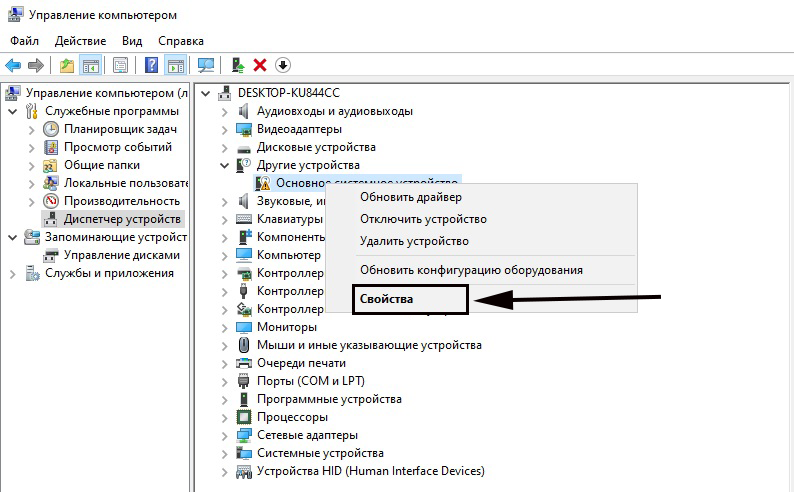Open the Вид menu
Image resolution: width=794 pixels, height=492 pixels.
[x=132, y=41]
